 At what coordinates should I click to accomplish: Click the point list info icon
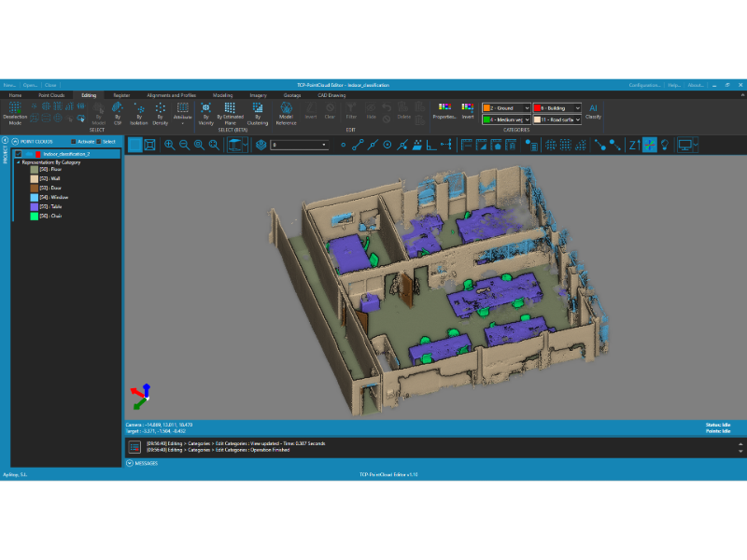click(531, 145)
